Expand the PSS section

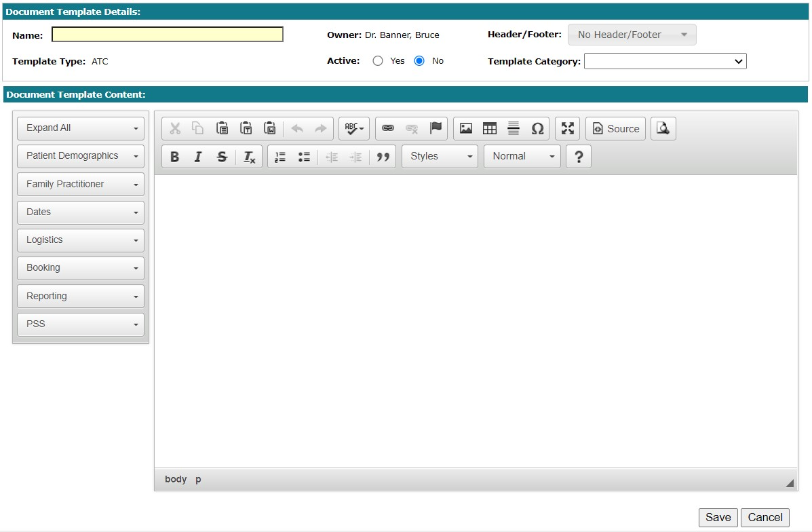pos(81,324)
